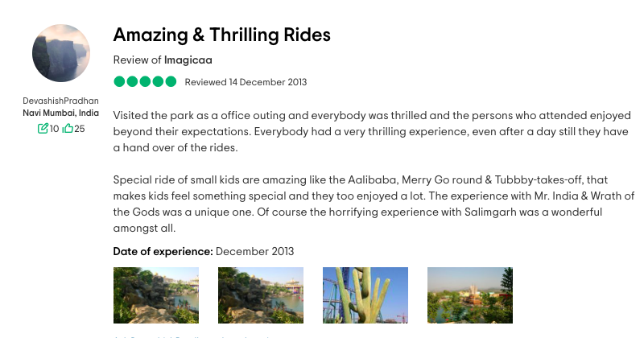Open the Amazing & Thrilling Rides title

(x=222, y=35)
